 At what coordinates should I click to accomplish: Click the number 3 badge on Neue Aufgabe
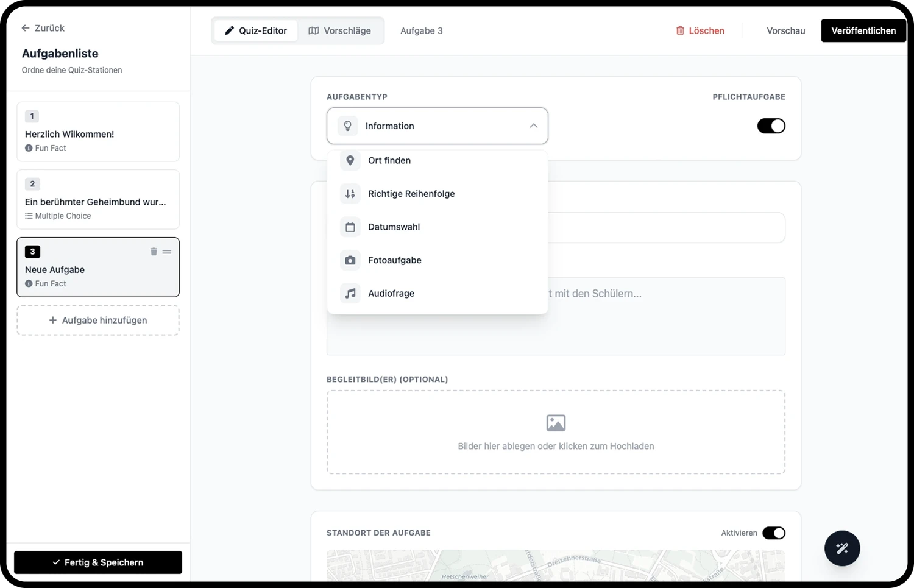(32, 252)
